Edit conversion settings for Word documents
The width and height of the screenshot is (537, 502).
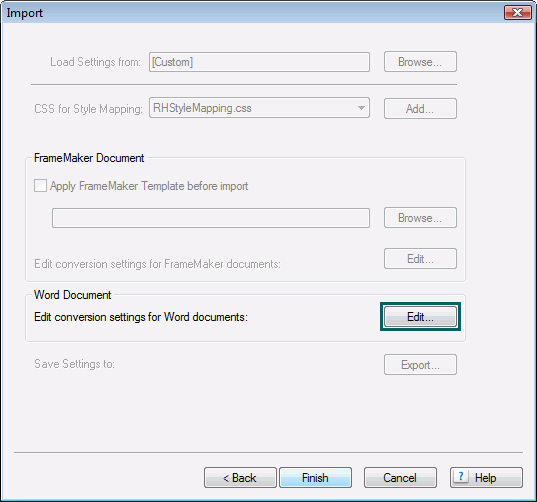pos(420,316)
